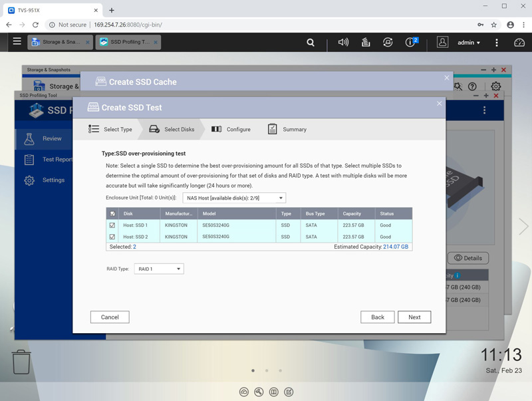532x401 pixels.
Task: Open the browser password key icon
Action: [x=480, y=25]
